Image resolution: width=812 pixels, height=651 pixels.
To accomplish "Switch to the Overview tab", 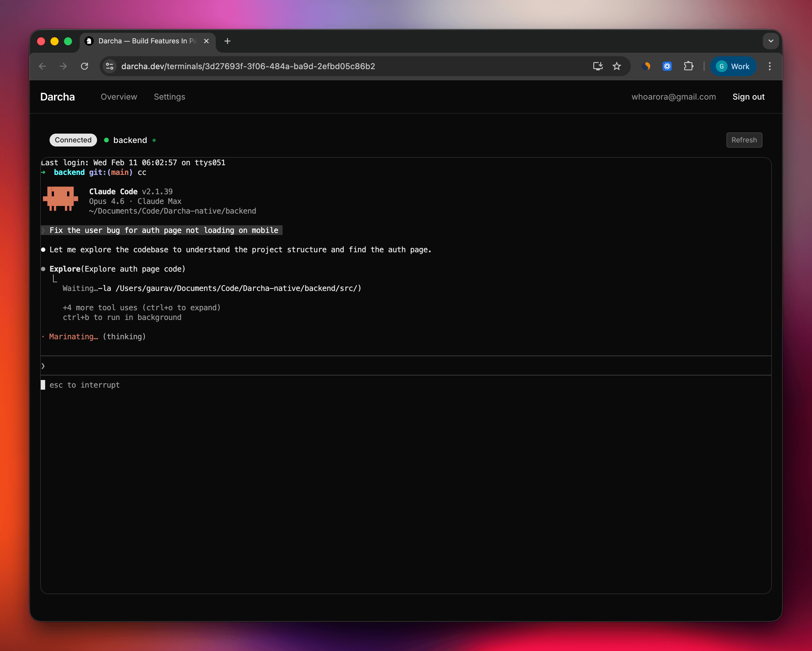I will click(119, 97).
